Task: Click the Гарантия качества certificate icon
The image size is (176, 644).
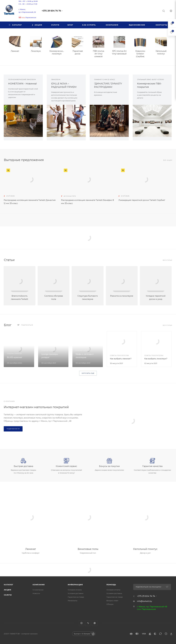Action: [152, 460]
